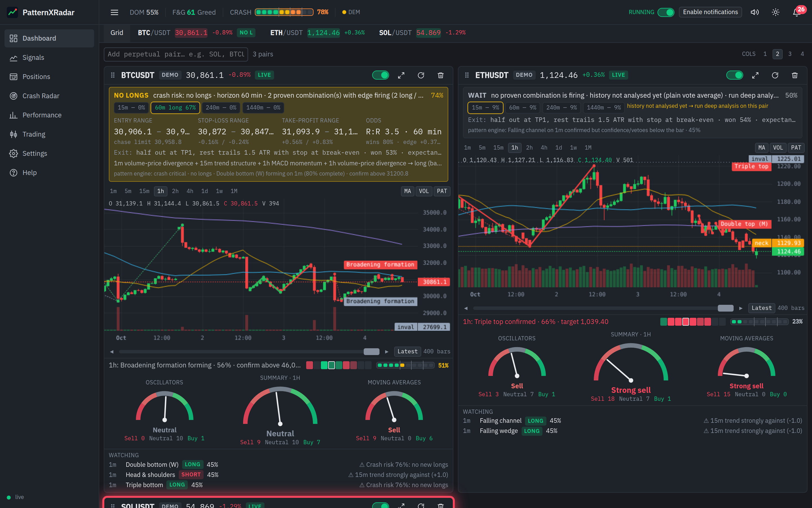The width and height of the screenshot is (812, 508).
Task: Open Signals in the sidebar
Action: pyautogui.click(x=49, y=58)
